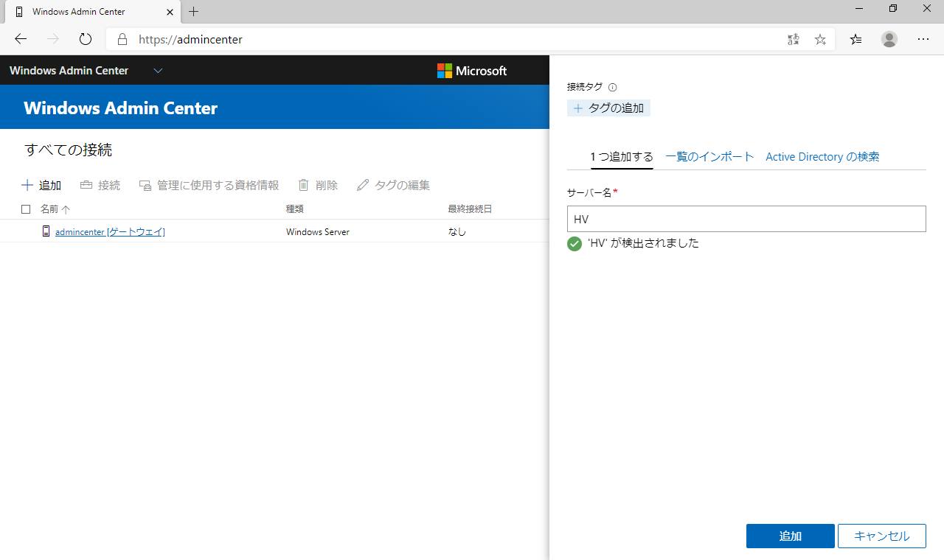
Task: Click the 接続 toolbar button
Action: pyautogui.click(x=100, y=186)
